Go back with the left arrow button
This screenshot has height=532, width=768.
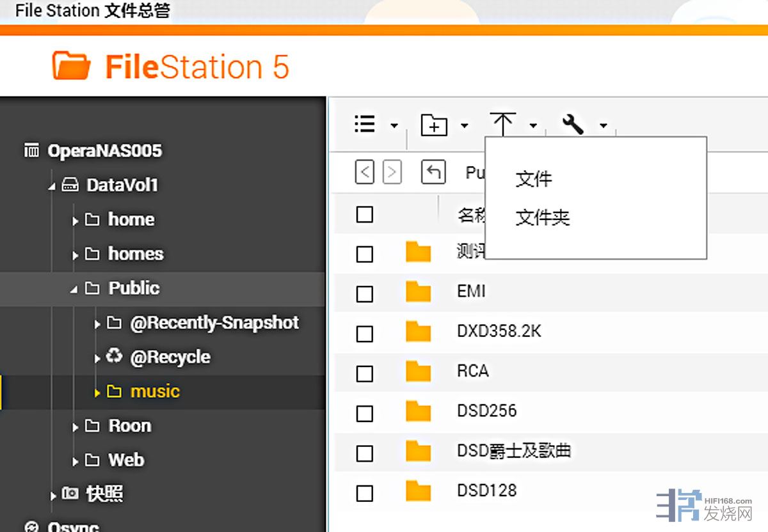click(x=364, y=173)
